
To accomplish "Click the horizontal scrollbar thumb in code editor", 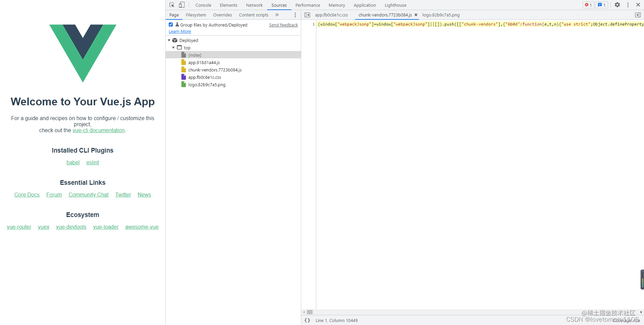I will coord(310,312).
